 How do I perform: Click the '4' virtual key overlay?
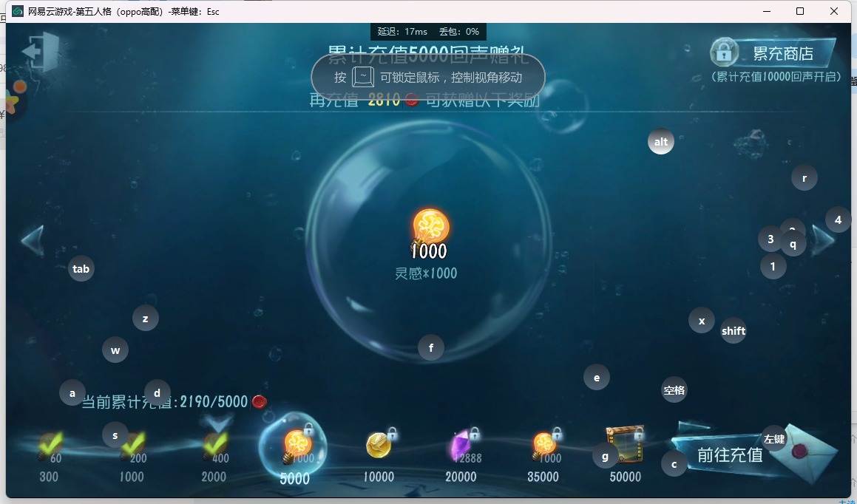tap(838, 220)
